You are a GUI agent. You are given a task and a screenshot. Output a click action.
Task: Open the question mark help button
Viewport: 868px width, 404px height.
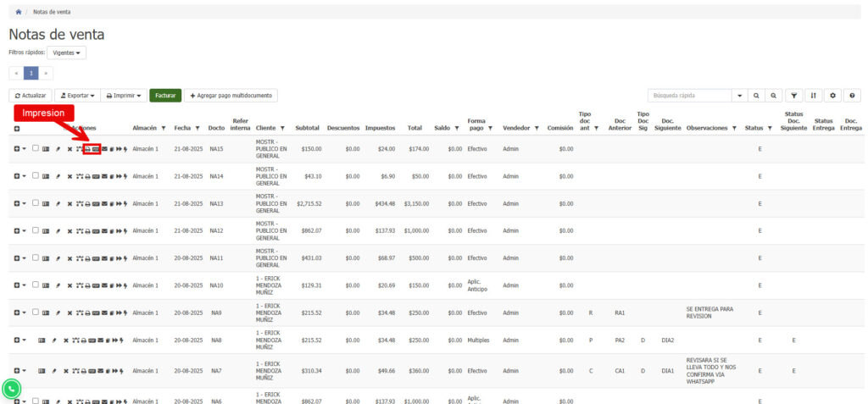point(852,96)
